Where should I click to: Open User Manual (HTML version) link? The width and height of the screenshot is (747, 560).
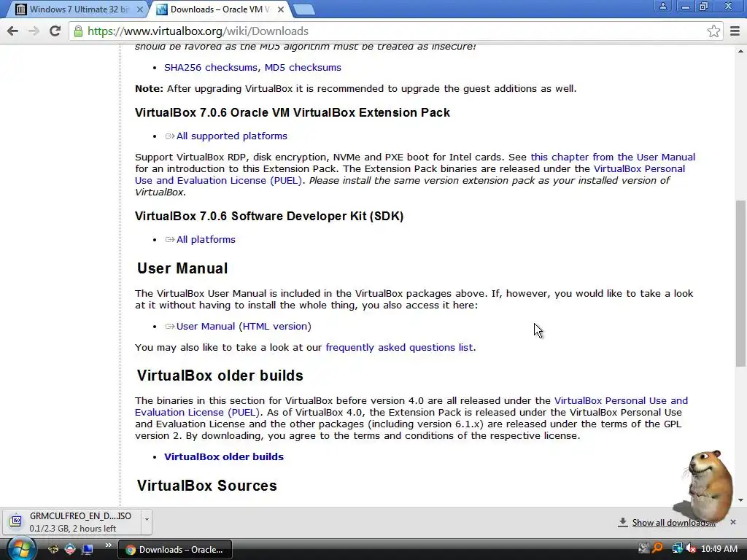point(244,327)
